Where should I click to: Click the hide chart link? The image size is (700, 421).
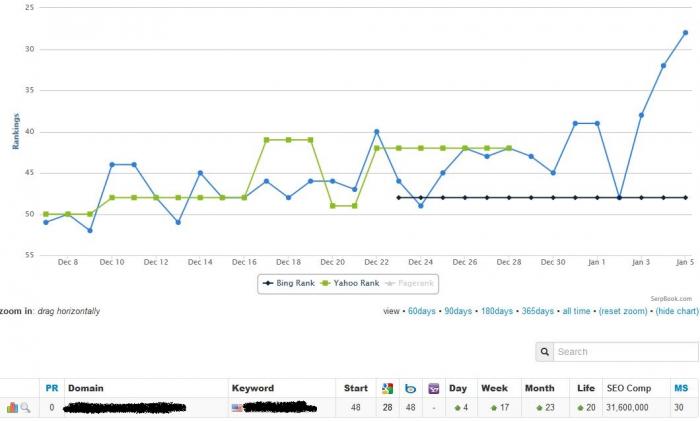coord(677,311)
